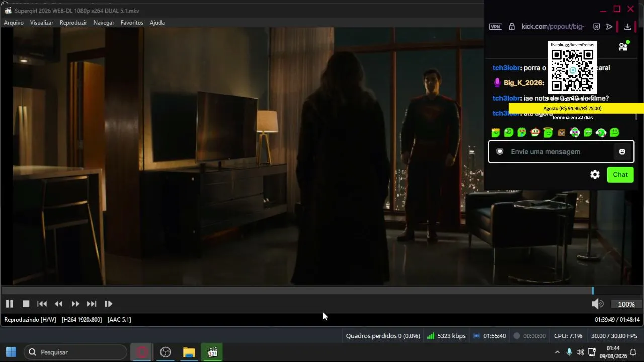Open the Windows Start menu
644x362 pixels.
pos(11,352)
